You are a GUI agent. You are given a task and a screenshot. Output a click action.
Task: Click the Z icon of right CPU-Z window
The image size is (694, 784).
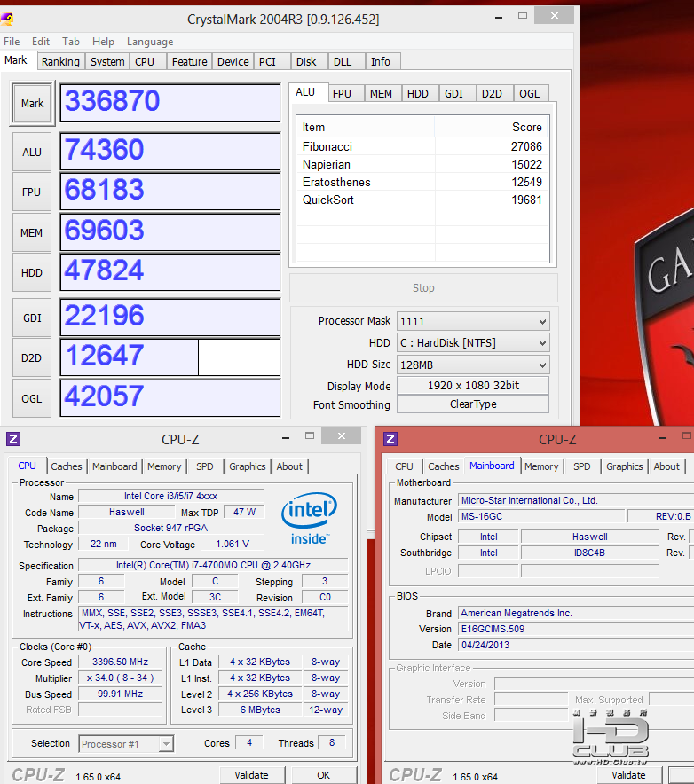tap(390, 439)
